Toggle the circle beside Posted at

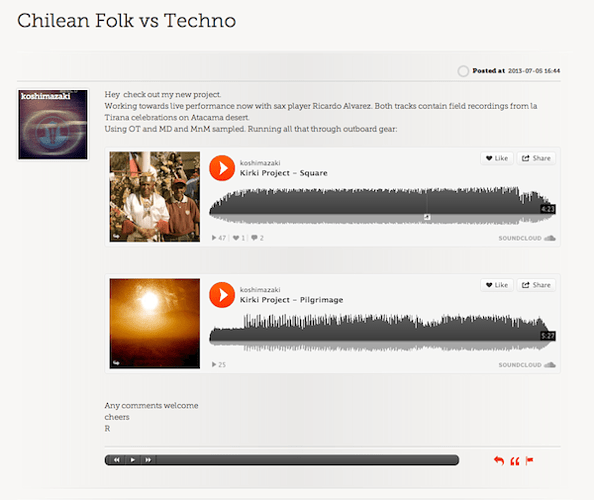463,71
